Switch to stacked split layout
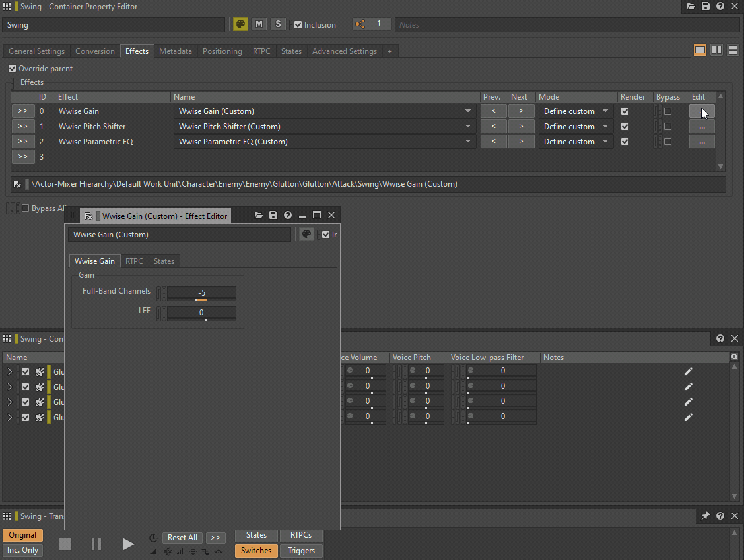The width and height of the screenshot is (744, 560). (x=733, y=49)
